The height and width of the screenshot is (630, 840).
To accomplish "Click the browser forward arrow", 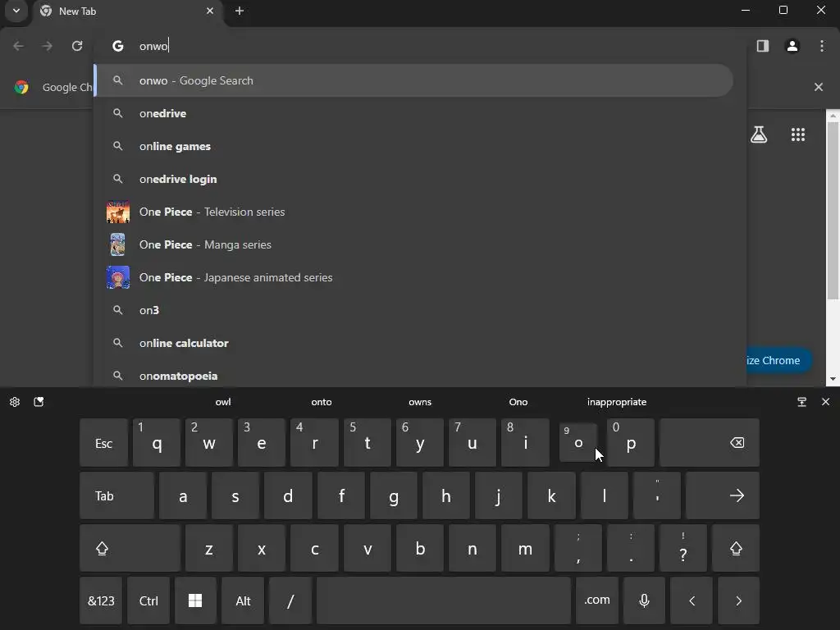I will click(x=47, y=46).
